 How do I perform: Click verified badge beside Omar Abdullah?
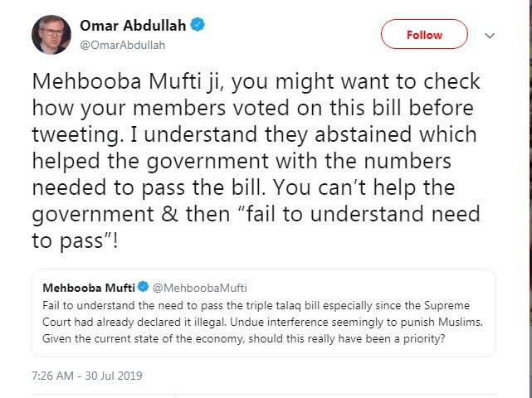click(x=198, y=26)
